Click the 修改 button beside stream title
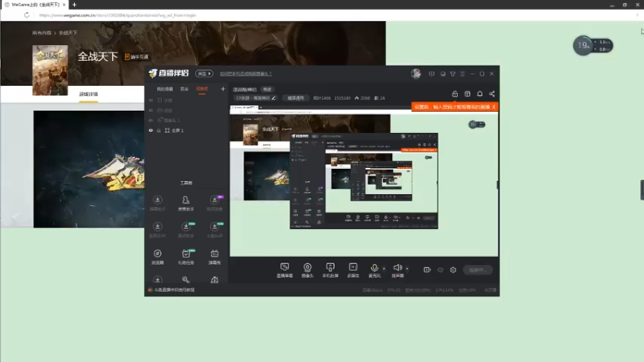The width and height of the screenshot is (644, 362). point(267,89)
